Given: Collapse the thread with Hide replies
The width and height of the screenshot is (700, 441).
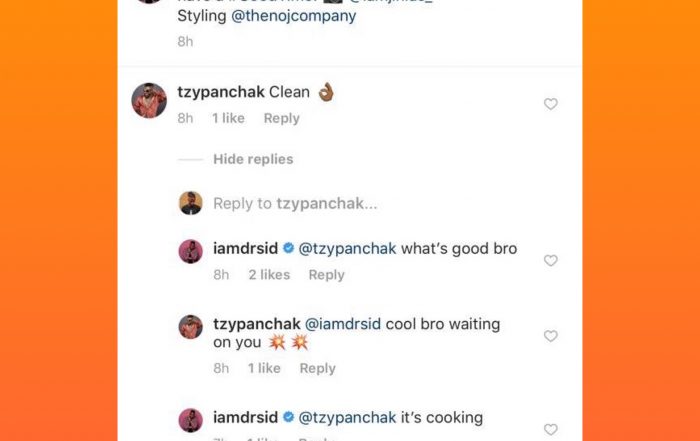Looking at the screenshot, I should click(x=253, y=159).
